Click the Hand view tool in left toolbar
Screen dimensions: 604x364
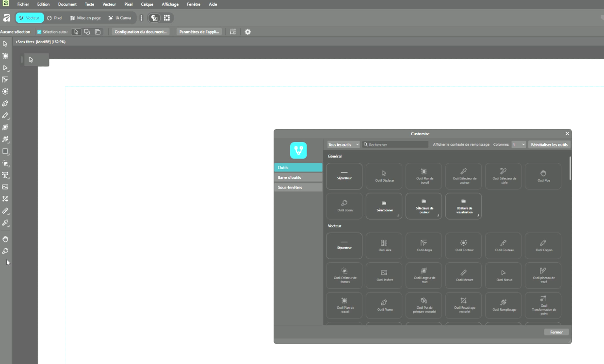coord(5,239)
